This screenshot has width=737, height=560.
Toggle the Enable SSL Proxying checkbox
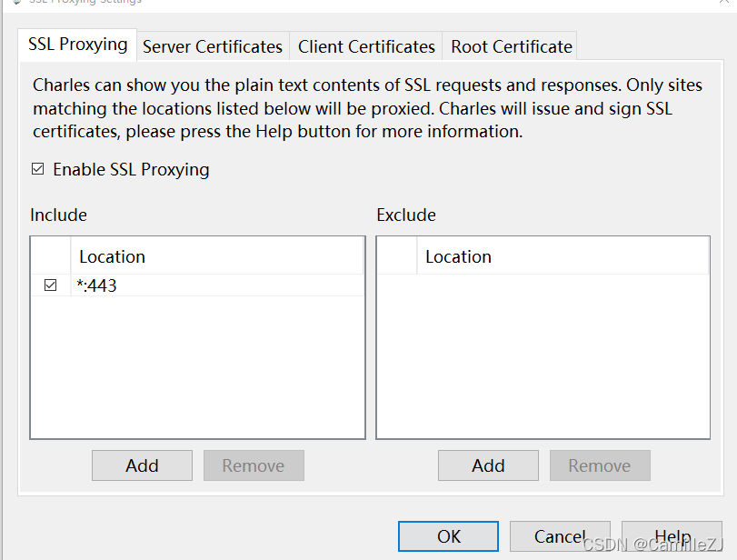pos(38,169)
